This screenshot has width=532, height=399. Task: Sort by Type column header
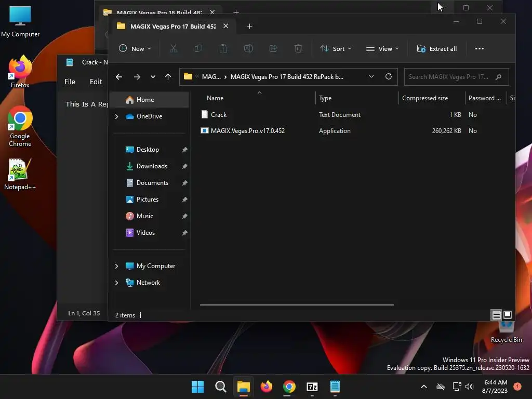click(x=325, y=98)
